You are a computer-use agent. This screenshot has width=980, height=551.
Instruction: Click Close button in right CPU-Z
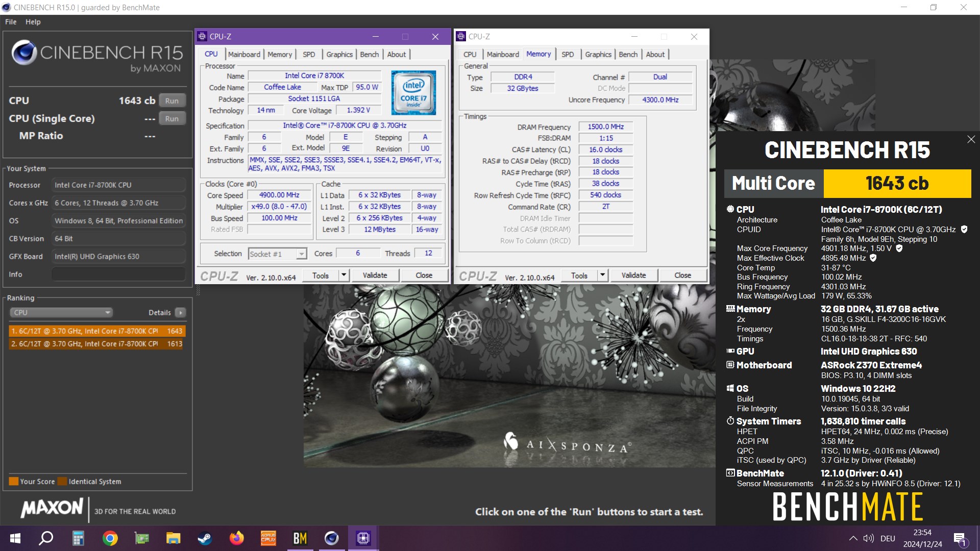[683, 275]
